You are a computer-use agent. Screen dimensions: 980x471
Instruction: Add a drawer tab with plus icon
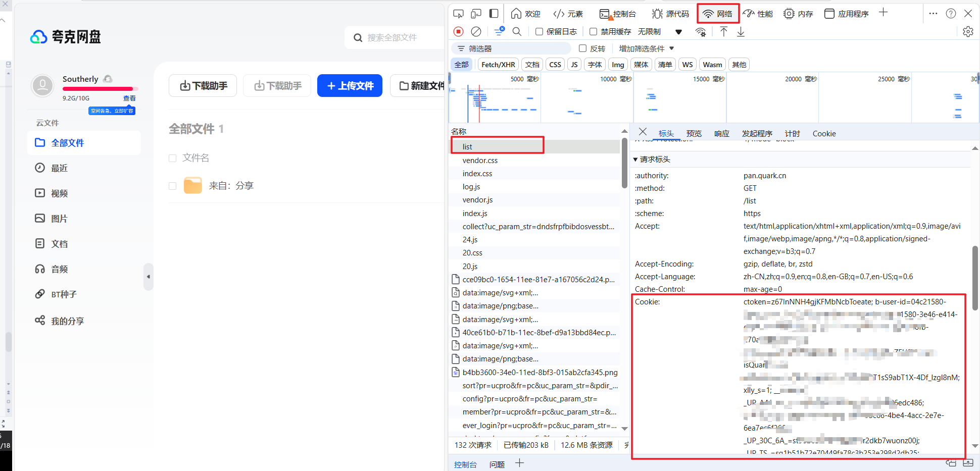click(x=519, y=463)
